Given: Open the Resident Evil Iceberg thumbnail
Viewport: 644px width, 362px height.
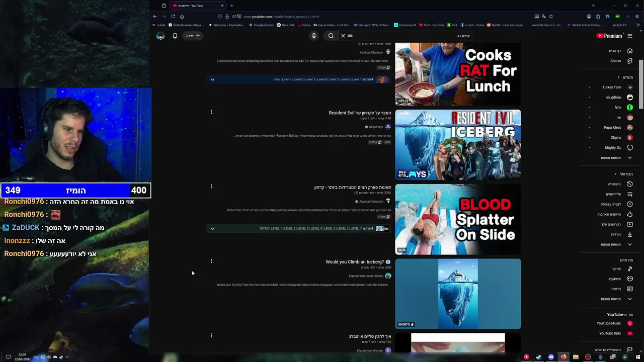Looking at the screenshot, I should pyautogui.click(x=458, y=145).
